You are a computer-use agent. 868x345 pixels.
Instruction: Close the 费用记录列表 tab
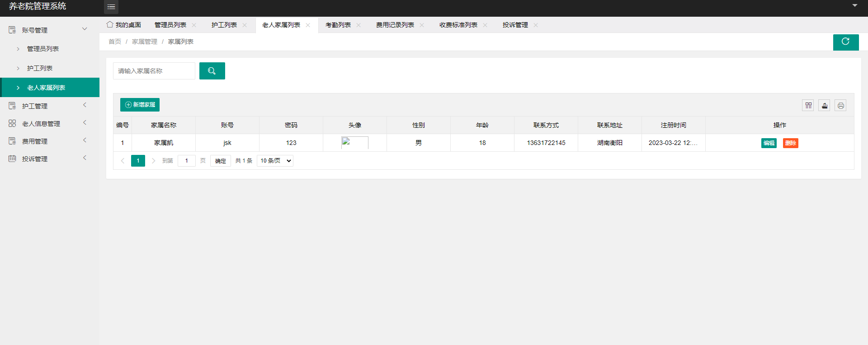[422, 25]
